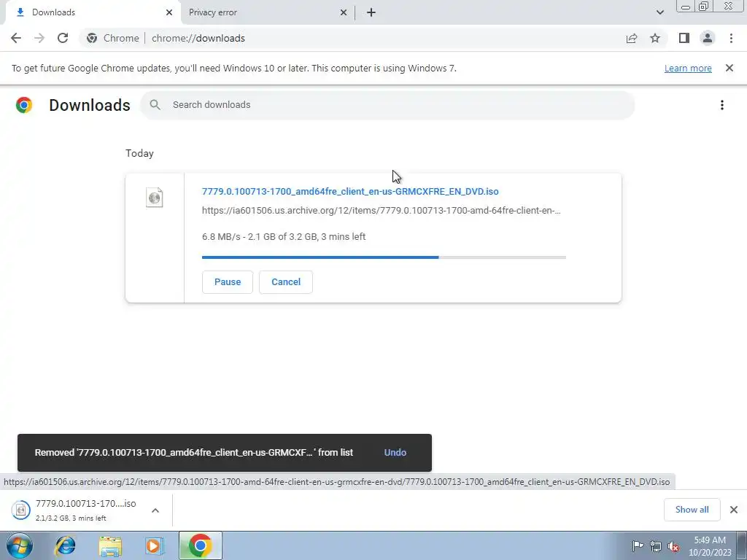Open Chrome's three-dot main menu
The image size is (747, 560).
[731, 38]
